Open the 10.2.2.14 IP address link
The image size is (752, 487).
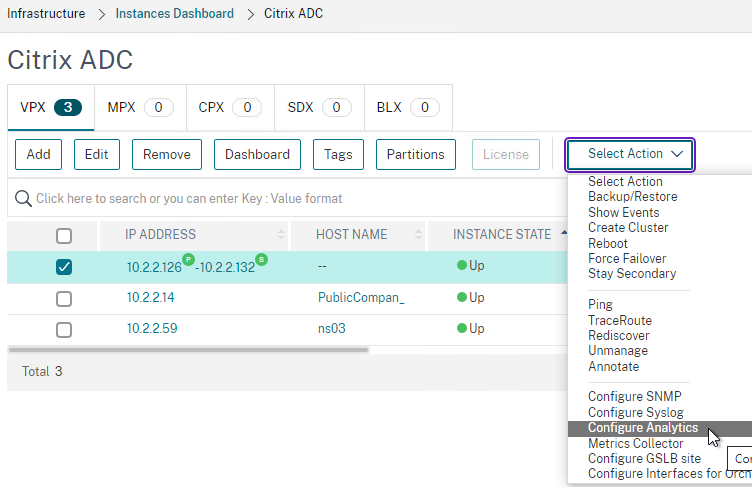[150, 297]
